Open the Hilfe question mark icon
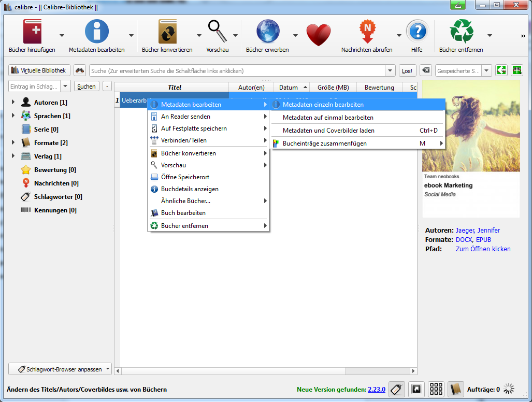532x402 pixels. tap(416, 32)
